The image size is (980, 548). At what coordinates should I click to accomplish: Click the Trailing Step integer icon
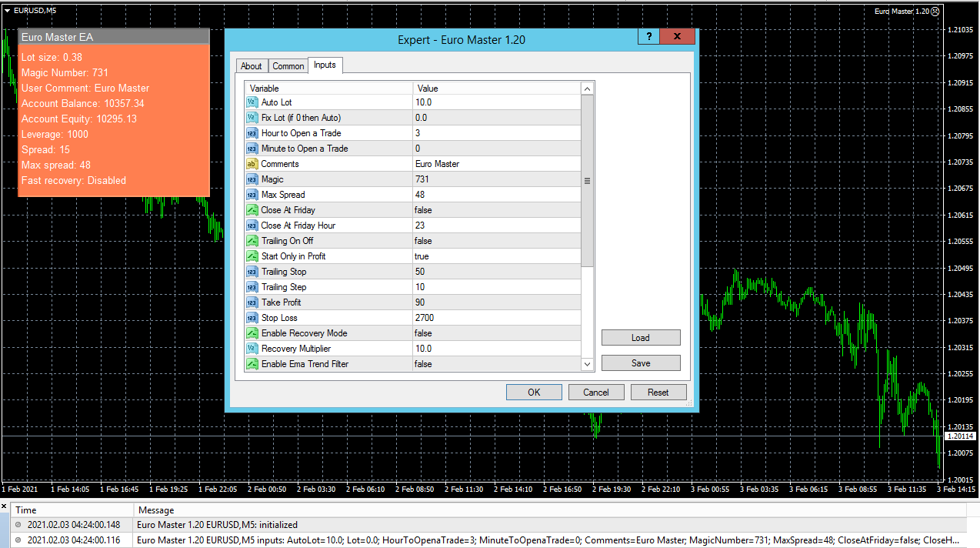252,287
